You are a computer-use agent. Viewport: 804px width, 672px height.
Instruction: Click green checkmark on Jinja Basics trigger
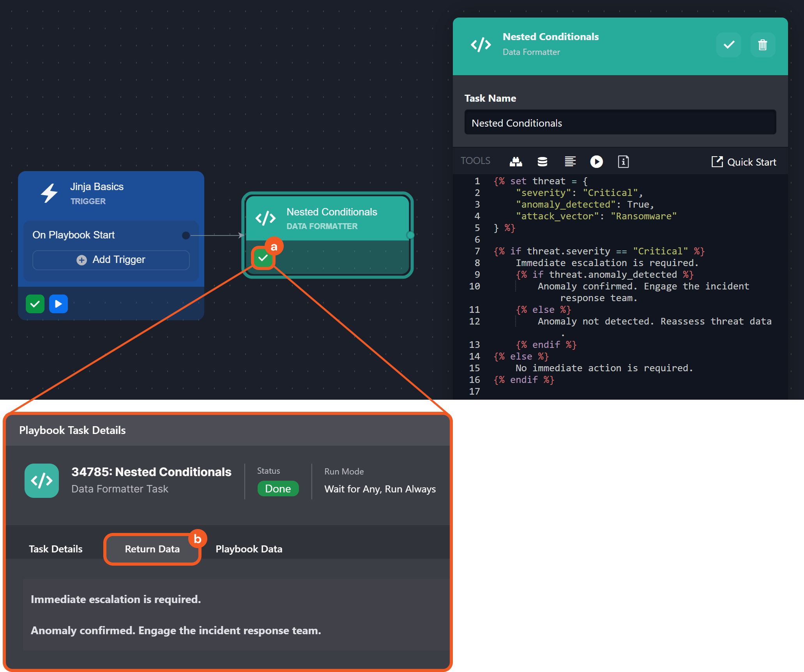(x=35, y=304)
